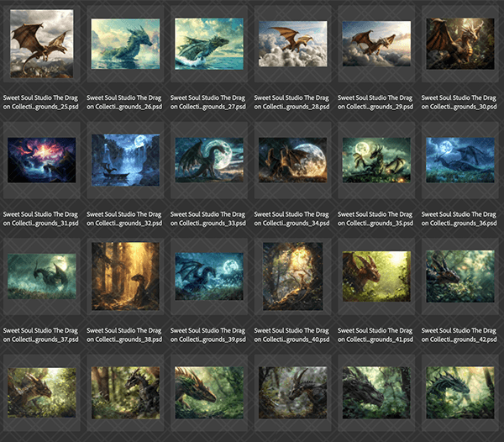Select the label ending grounds_40.psd

[291, 335]
